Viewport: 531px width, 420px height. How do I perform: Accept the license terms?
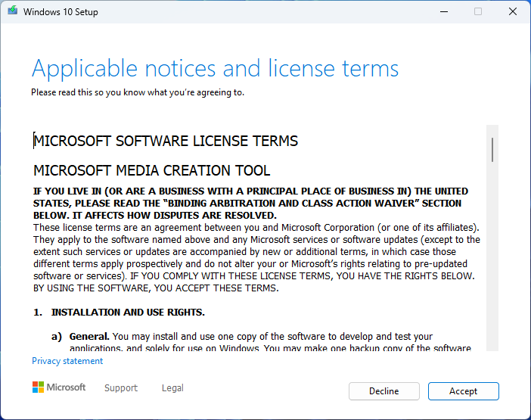pos(463,391)
